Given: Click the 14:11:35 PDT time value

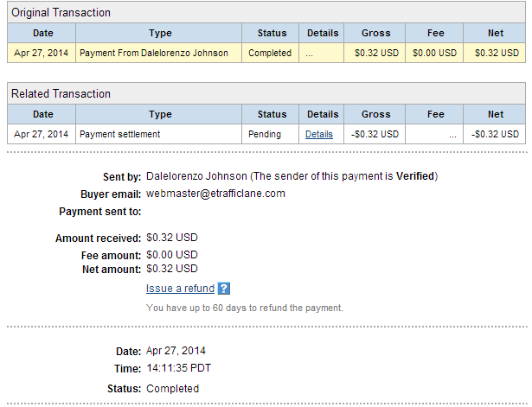Looking at the screenshot, I should (x=179, y=368).
